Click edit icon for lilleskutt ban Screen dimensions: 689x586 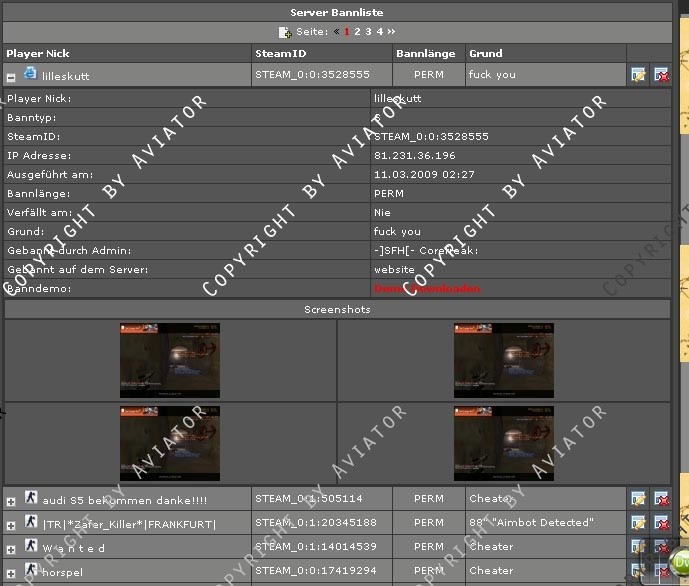click(638, 75)
